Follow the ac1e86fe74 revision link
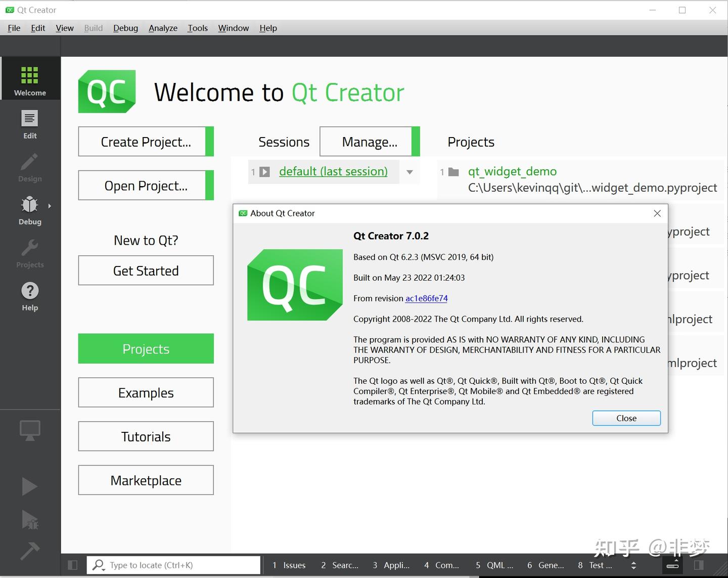Image resolution: width=728 pixels, height=578 pixels. 426,298
